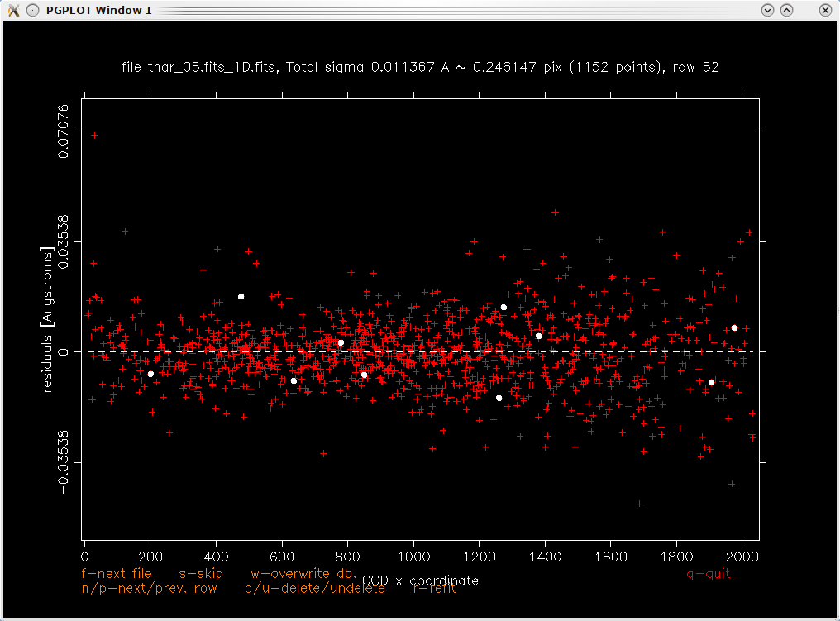Maximize the PGPLOT Window 1
840x621 pixels.
(786, 10)
